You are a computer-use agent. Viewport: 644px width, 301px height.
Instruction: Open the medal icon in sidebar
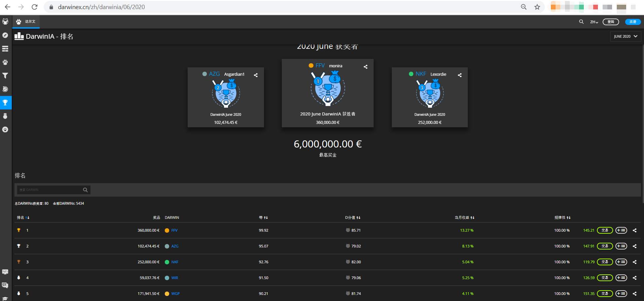tap(5, 116)
